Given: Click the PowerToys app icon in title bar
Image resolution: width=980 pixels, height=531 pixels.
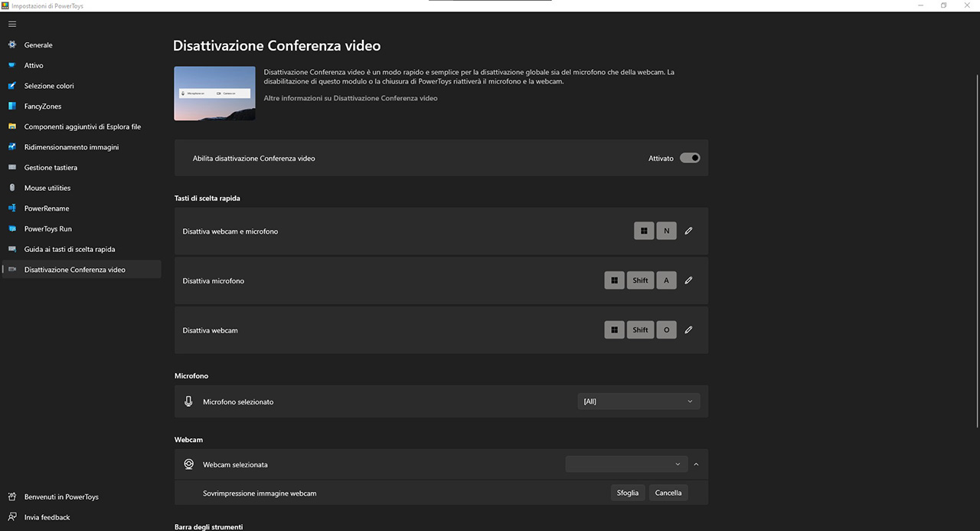Looking at the screenshot, I should pyautogui.click(x=5, y=5).
